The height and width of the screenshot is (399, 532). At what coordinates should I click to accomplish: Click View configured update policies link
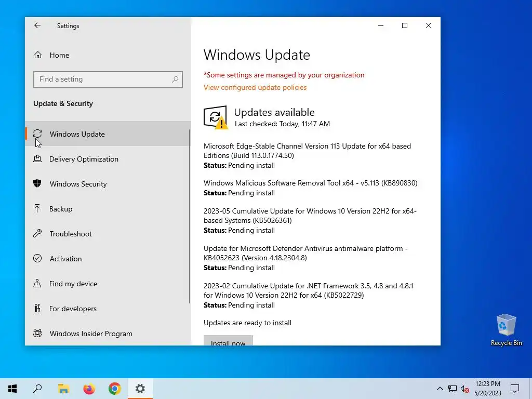[x=255, y=87]
